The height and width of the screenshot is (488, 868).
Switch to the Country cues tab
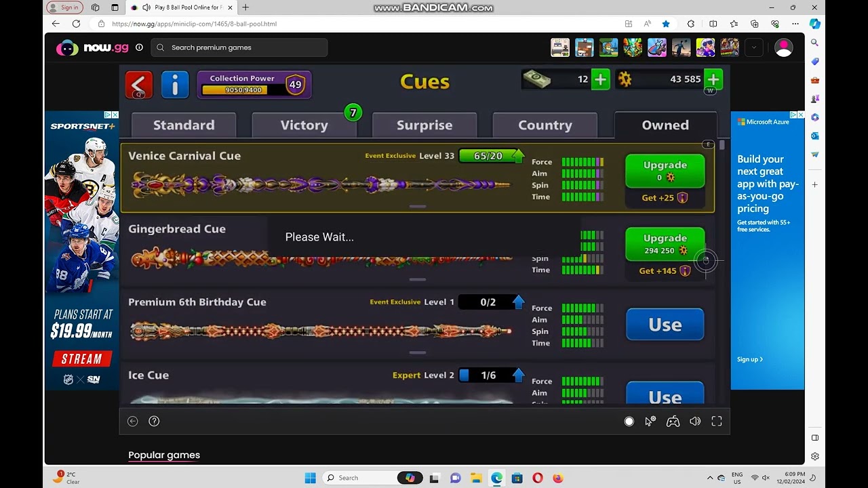pos(545,125)
